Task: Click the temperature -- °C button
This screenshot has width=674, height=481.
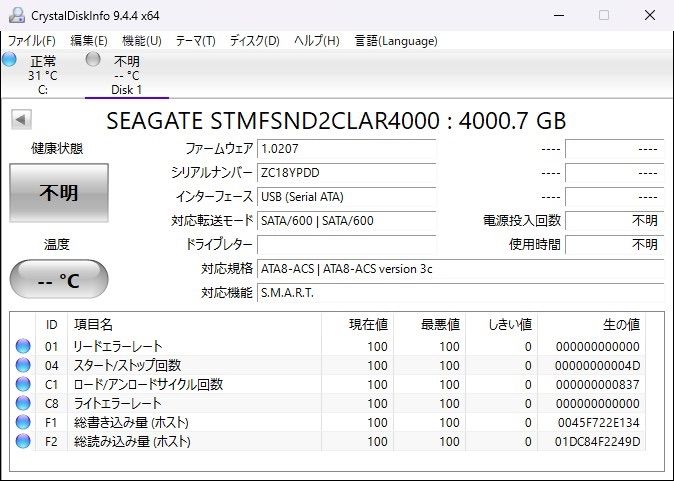Action: click(x=59, y=280)
